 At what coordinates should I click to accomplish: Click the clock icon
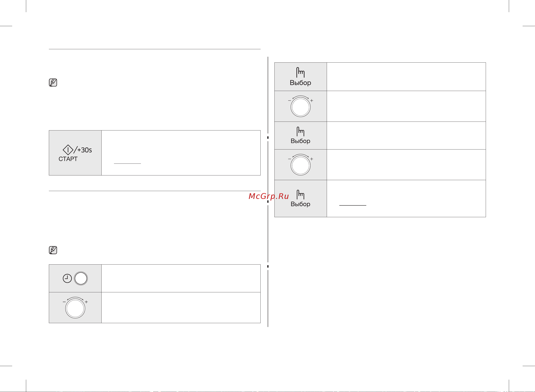coord(67,278)
